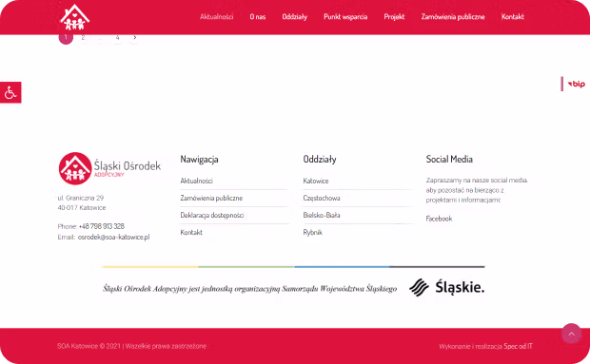590x364 pixels.
Task: Open the footer Aktualności link
Action: [196, 181]
